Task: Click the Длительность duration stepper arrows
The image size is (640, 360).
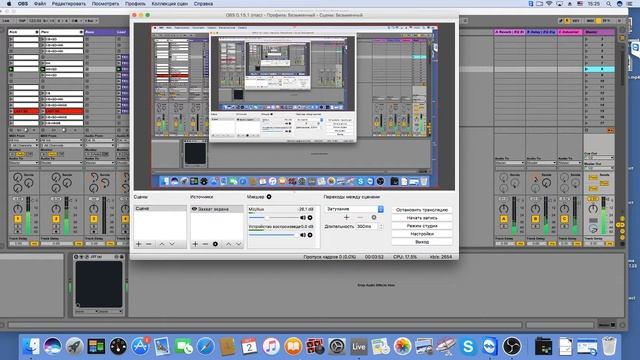Action: pos(381,226)
